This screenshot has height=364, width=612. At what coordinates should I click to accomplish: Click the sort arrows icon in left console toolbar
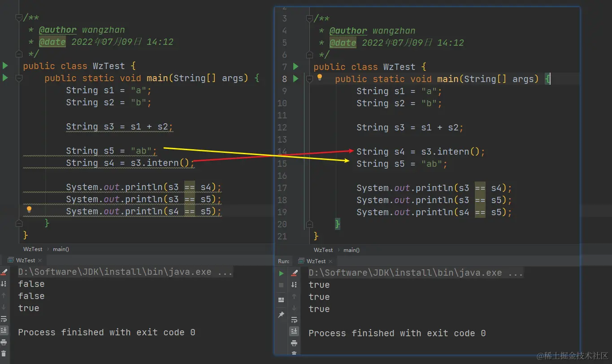click(4, 284)
